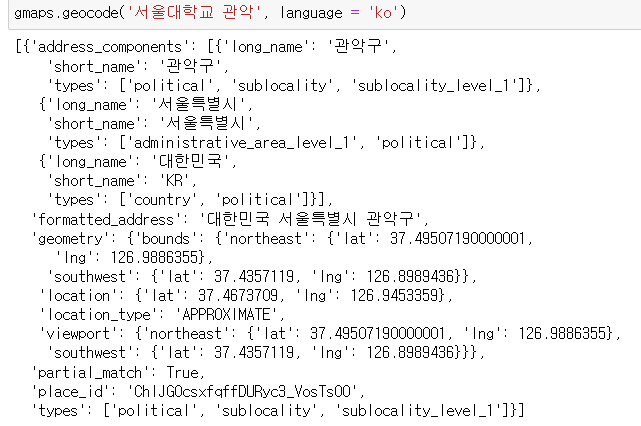Click the 'ko' string value in the code
Viewport: 641px width, 426px height.
383,13
